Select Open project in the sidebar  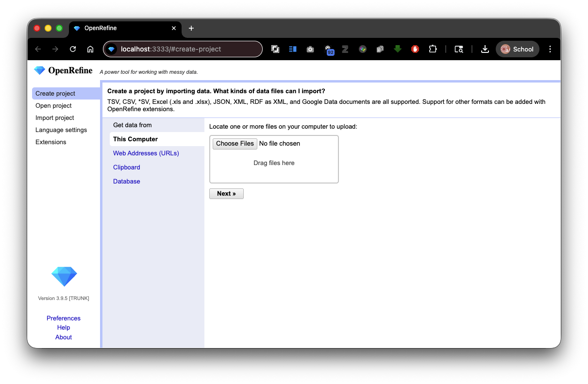[x=53, y=105]
